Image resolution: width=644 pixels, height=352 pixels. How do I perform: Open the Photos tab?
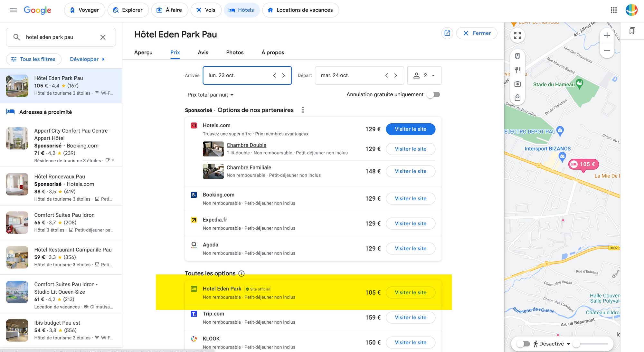[x=235, y=52]
